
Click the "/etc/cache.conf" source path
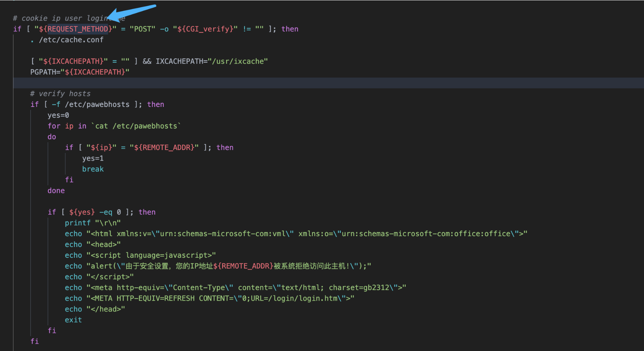71,40
